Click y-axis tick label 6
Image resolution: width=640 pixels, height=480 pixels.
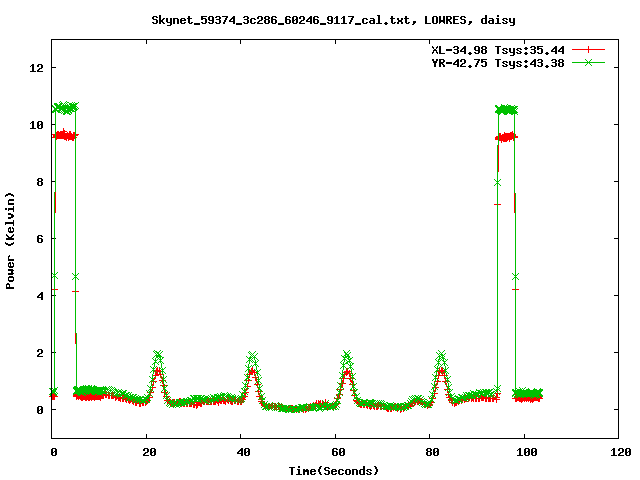click(40, 239)
